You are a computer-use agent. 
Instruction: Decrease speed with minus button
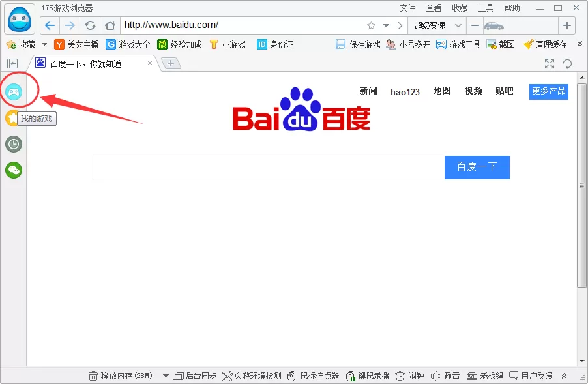point(475,25)
